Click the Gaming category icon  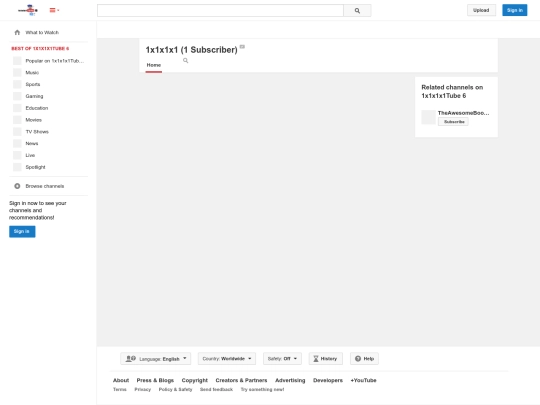17,96
